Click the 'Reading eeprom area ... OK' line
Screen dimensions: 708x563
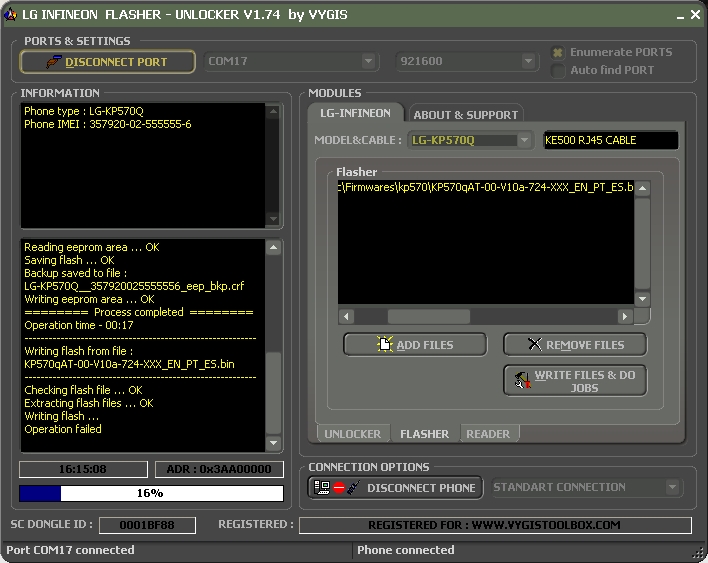[92, 247]
